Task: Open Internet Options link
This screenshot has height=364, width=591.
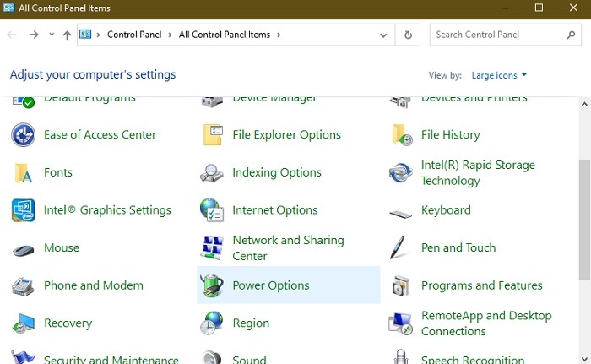Action: point(274,210)
